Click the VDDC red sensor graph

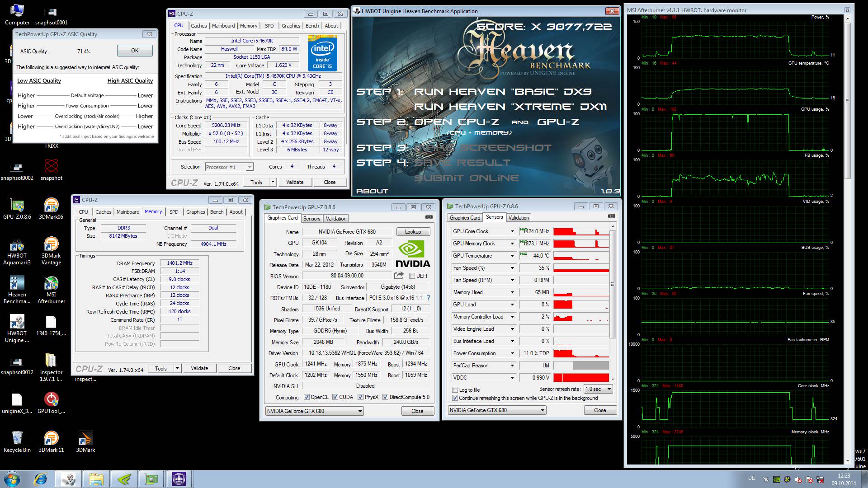pyautogui.click(x=581, y=378)
